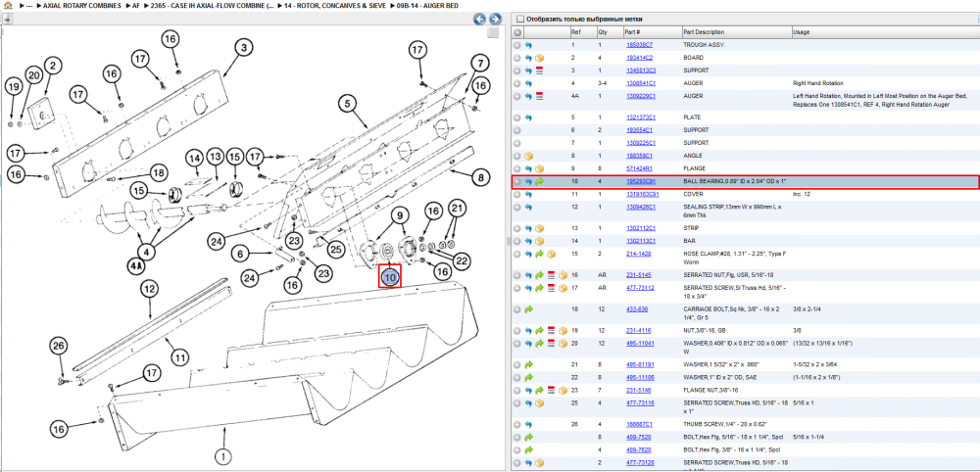
Task: Sort by the Part # column header
Action: [x=632, y=32]
